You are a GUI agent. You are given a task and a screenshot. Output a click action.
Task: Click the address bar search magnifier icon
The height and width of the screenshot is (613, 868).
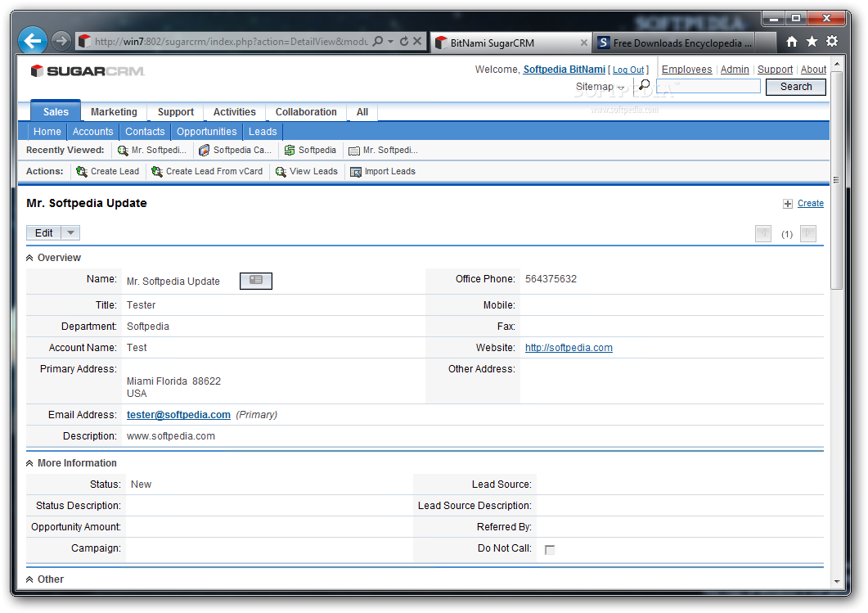click(x=377, y=42)
